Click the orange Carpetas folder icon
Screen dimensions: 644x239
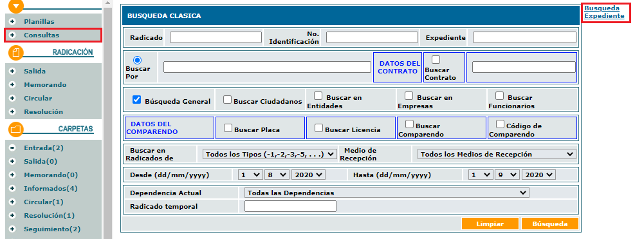(16, 129)
